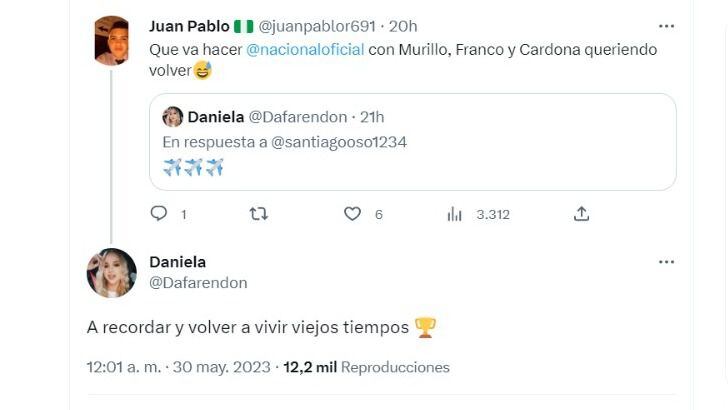Screen dimensions: 728x410
Task: Open more options for Daniela's tweet
Action: [x=666, y=262]
